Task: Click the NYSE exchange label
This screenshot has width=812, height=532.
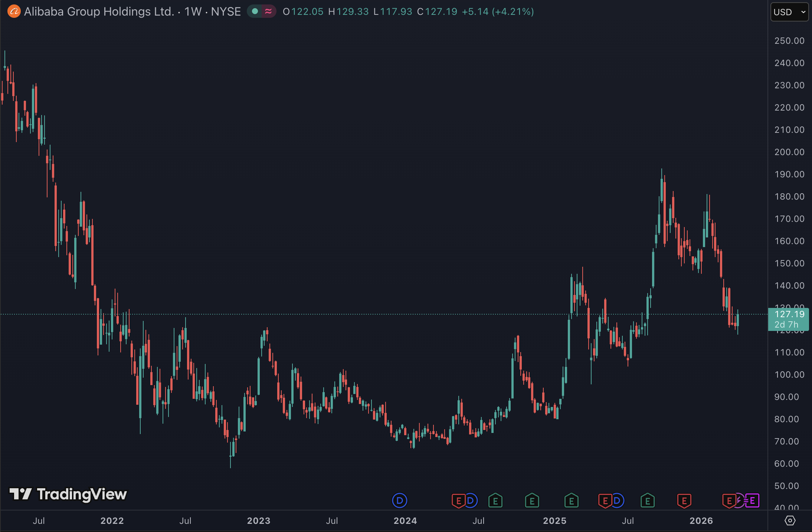Action: [226, 12]
